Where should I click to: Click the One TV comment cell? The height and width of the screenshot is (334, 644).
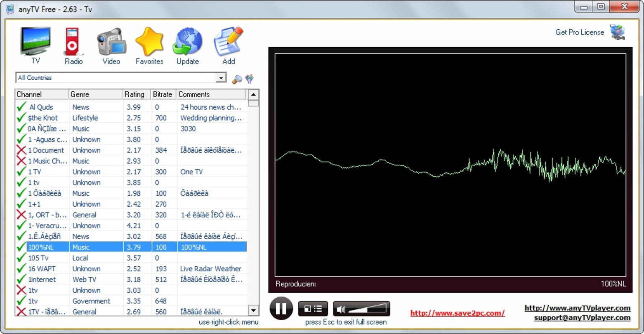[x=191, y=172]
